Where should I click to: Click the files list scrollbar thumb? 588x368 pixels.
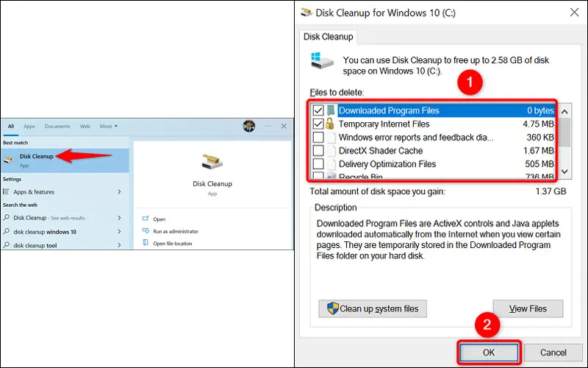(564, 132)
